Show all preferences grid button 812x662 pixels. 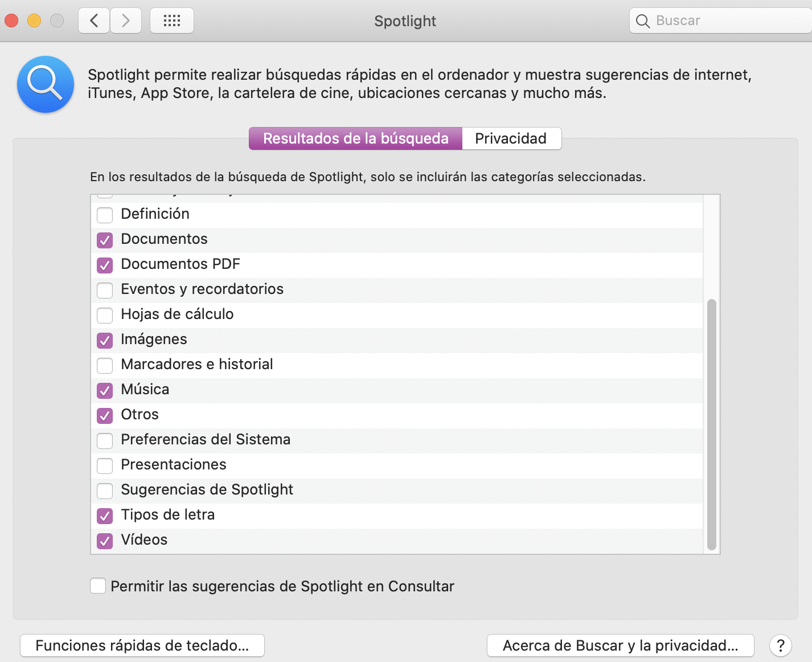(x=171, y=21)
